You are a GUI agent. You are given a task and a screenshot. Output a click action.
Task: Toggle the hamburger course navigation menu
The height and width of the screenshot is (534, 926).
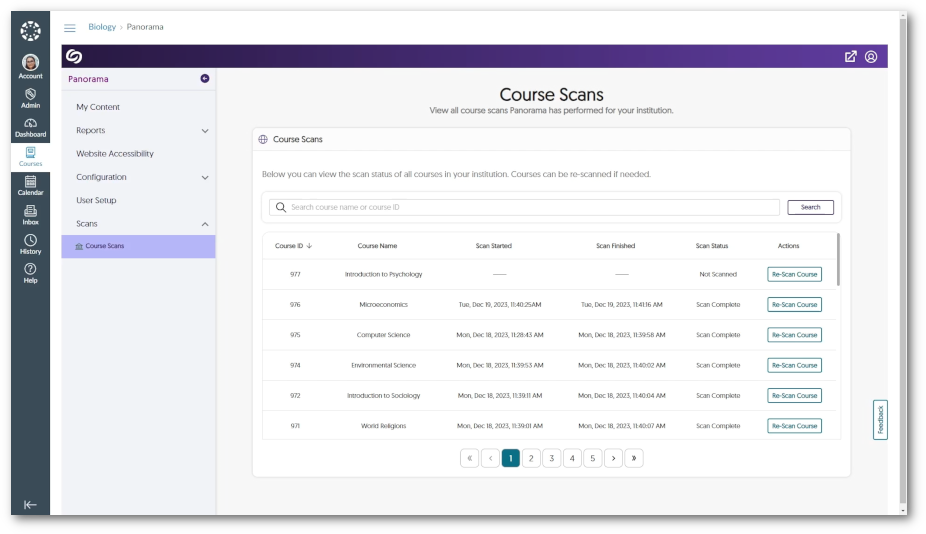70,28
